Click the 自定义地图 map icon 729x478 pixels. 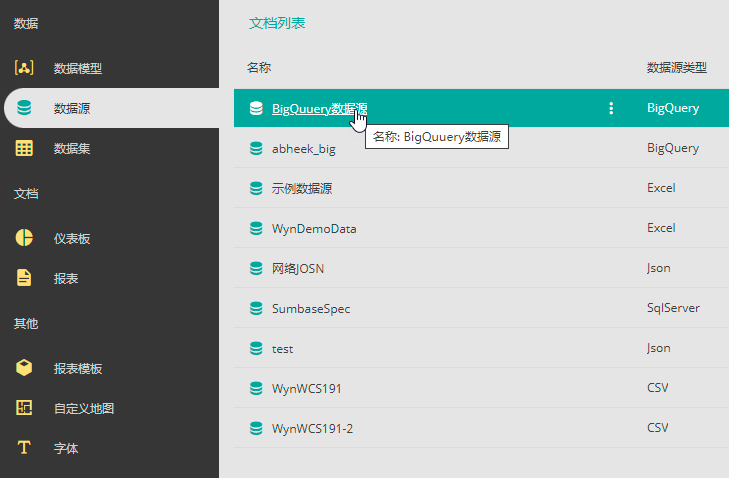coord(24,408)
